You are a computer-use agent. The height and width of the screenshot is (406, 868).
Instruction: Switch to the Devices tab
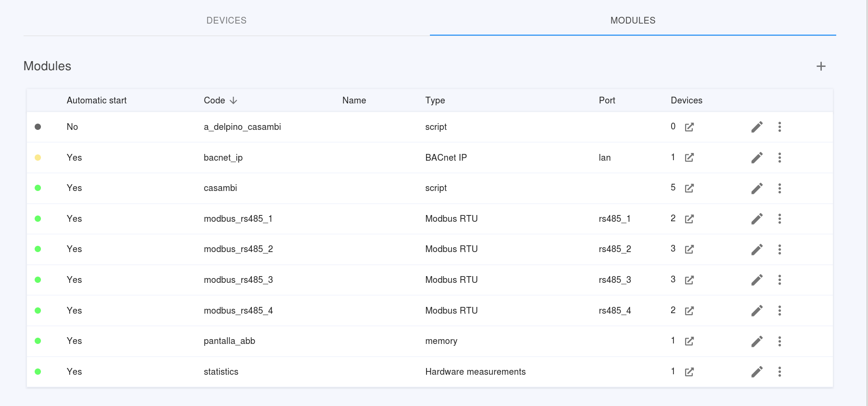[226, 21]
